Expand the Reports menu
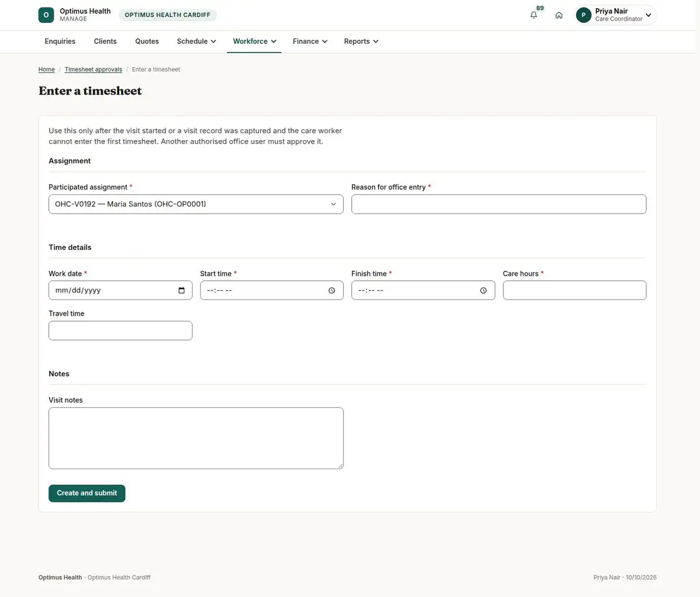 [361, 41]
